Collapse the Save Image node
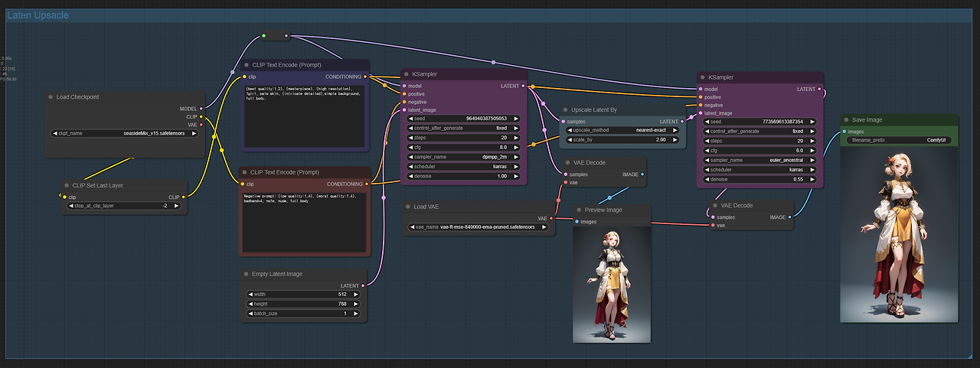Image resolution: width=980 pixels, height=368 pixels. (x=846, y=119)
